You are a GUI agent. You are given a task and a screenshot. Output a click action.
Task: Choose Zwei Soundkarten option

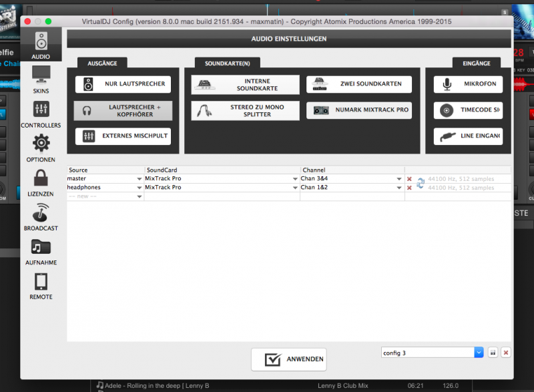click(x=359, y=84)
